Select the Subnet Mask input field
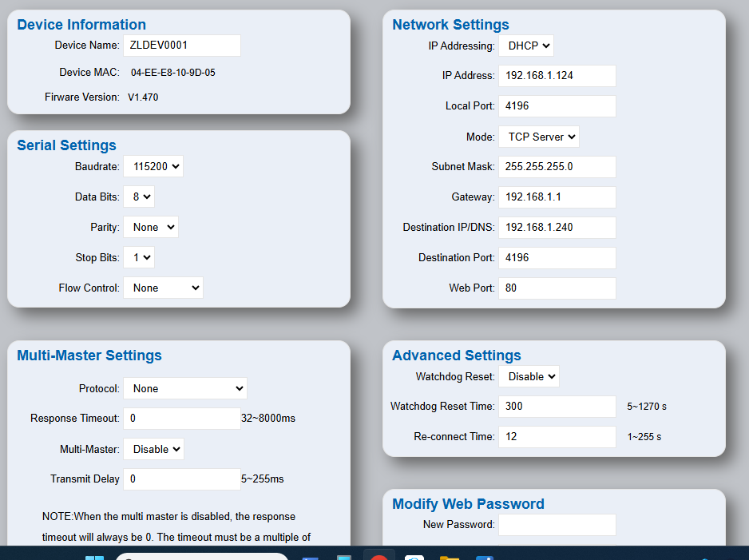 [x=557, y=167]
